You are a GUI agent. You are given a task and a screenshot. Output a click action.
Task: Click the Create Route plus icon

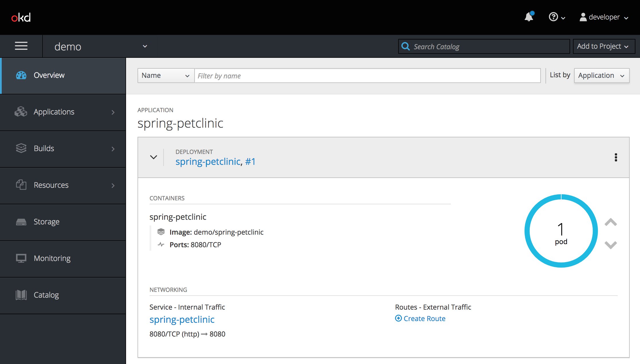pos(398,318)
